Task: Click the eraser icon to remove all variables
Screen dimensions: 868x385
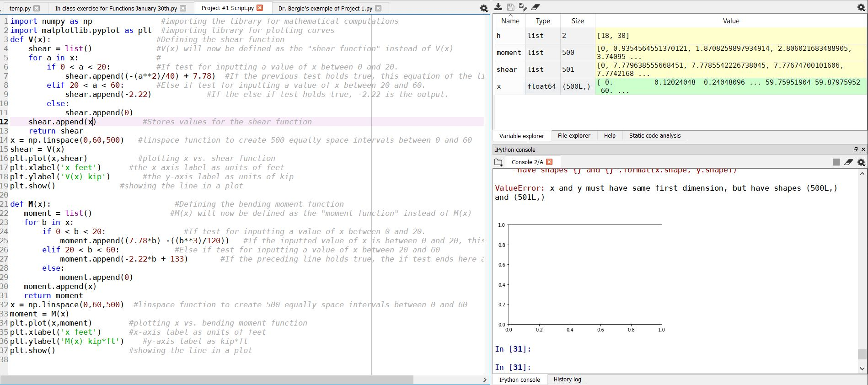Action: (536, 7)
